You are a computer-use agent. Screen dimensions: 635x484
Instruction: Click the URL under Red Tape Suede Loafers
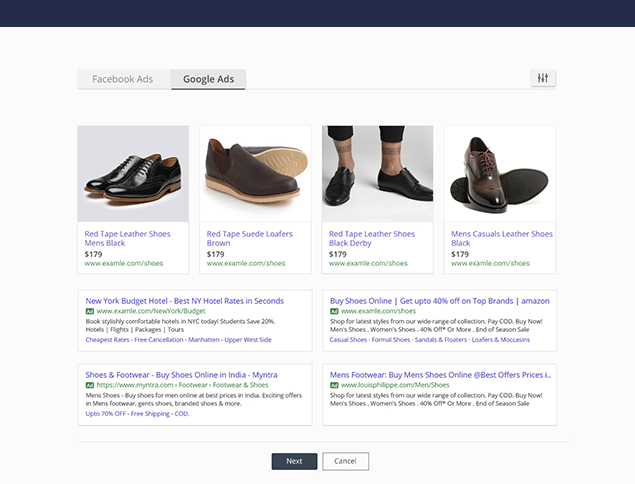tap(246, 263)
